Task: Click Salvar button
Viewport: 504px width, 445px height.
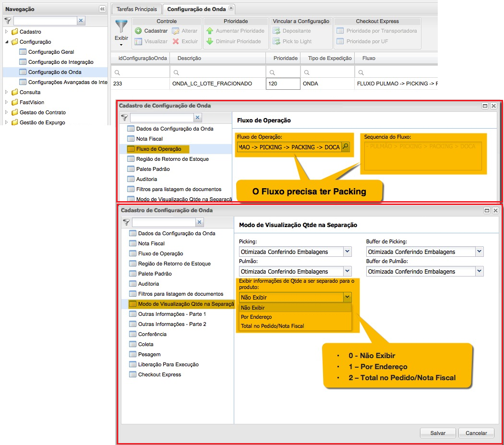Action: pyautogui.click(x=438, y=433)
